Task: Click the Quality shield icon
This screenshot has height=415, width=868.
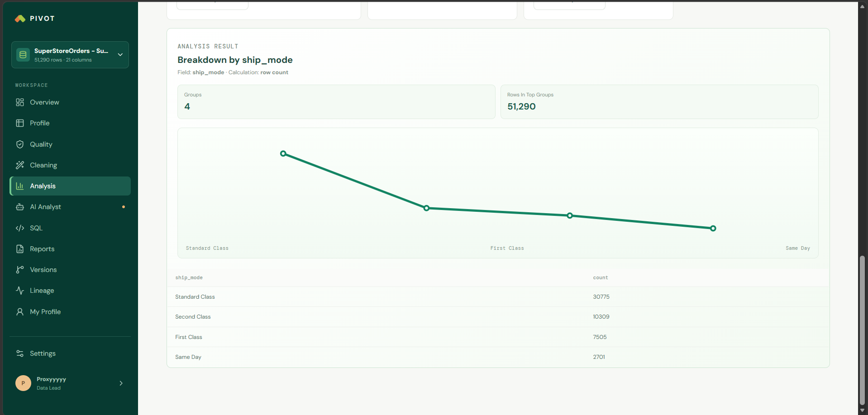Action: tap(20, 144)
